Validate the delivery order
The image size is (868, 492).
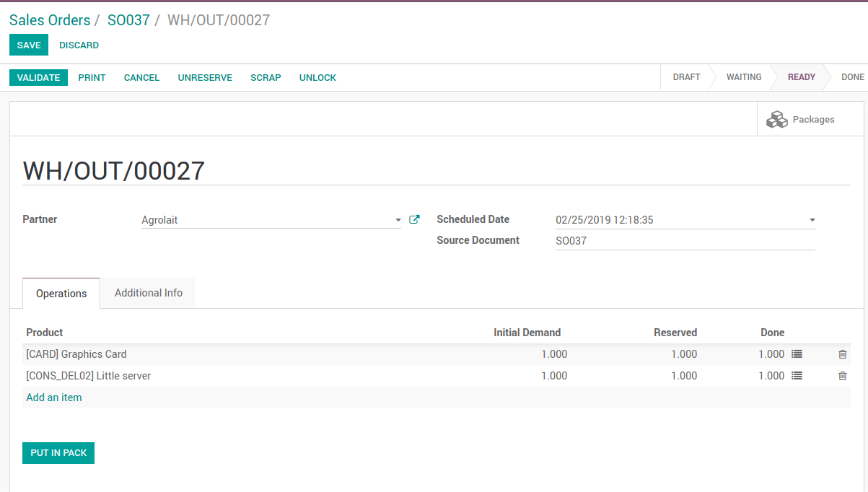coord(38,77)
